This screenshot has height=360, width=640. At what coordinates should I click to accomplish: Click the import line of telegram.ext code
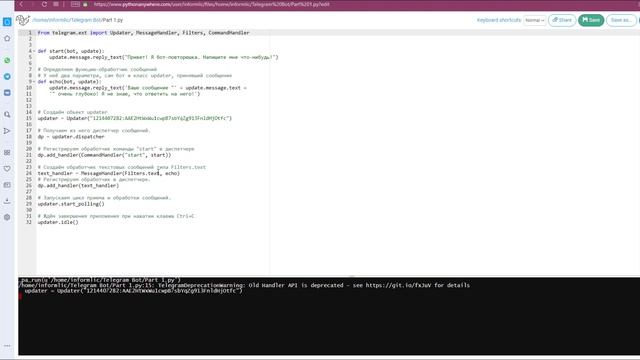[143, 33]
